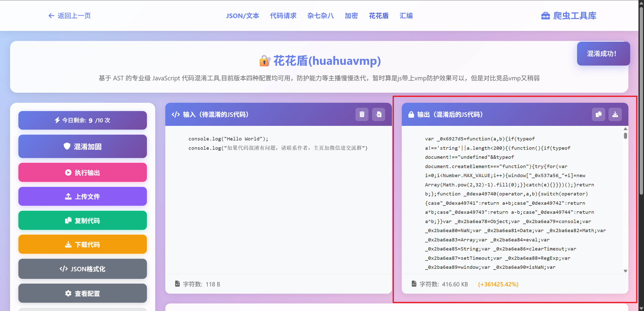Click the 输入（待混淆的JS代码）panel title
The image size is (644, 311).
point(216,115)
